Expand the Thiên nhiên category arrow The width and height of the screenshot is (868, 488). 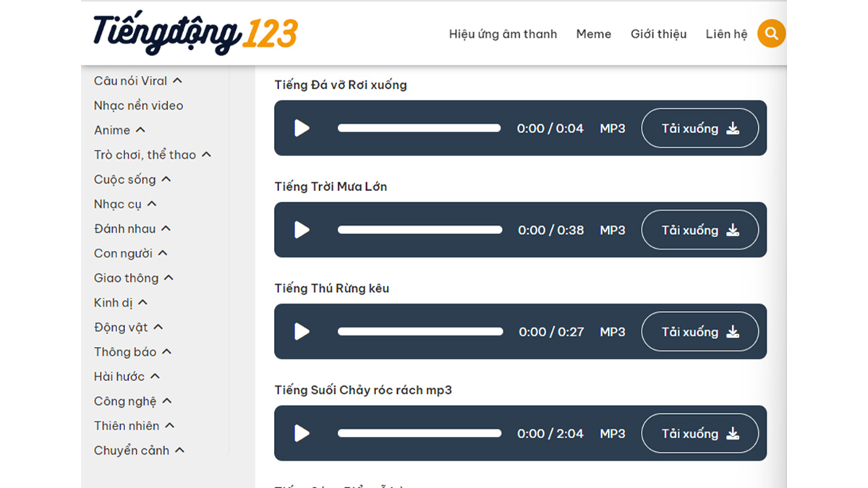(x=169, y=426)
